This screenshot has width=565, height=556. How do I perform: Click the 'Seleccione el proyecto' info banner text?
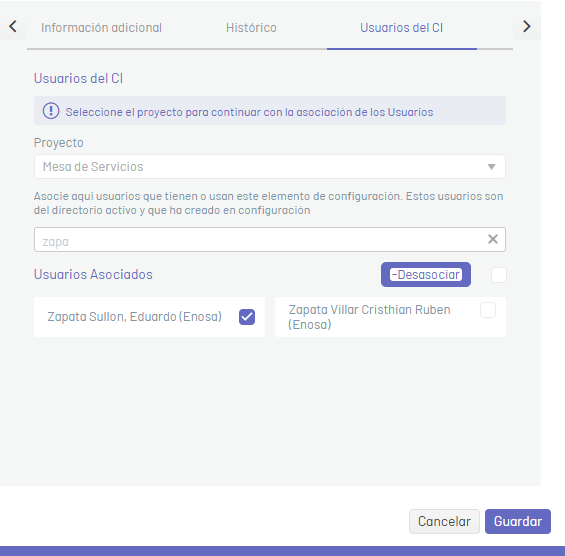click(x=249, y=112)
